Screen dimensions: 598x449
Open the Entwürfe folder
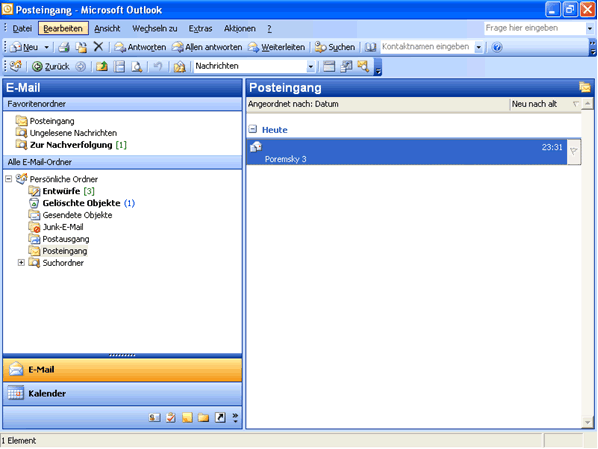61,191
